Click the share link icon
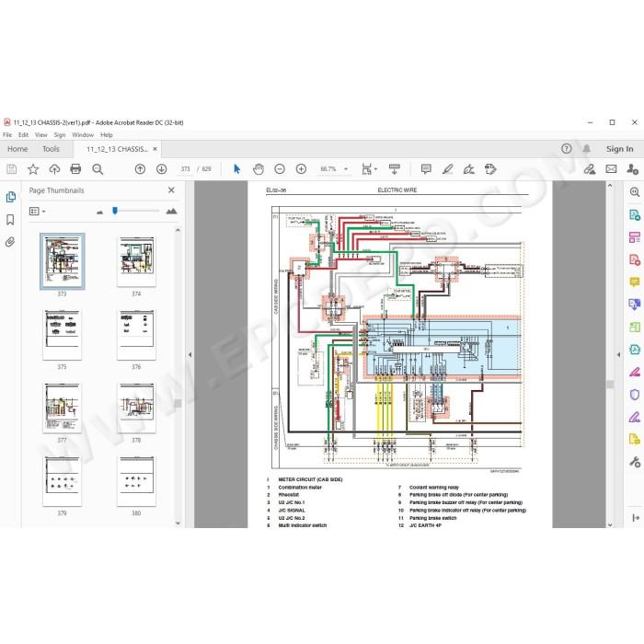 tap(590, 168)
